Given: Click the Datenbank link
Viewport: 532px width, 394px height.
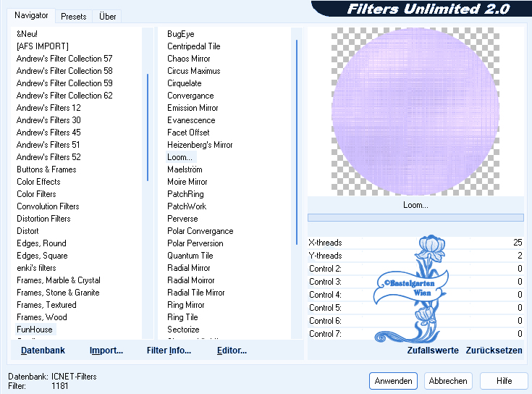Looking at the screenshot, I should [43, 351].
